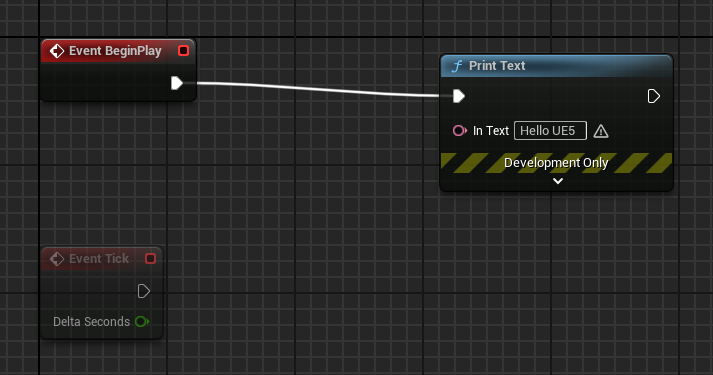
Task: Click the Event BeginPlay diamond icon
Action: coord(57,51)
